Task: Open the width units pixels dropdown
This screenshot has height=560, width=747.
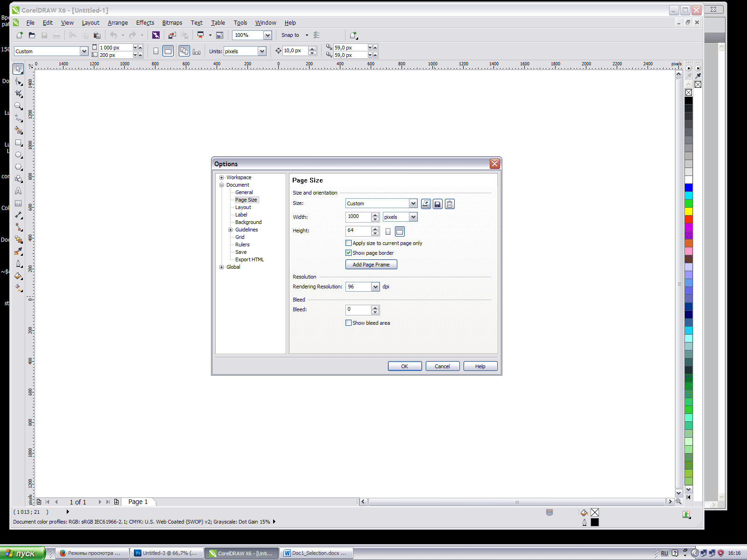Action: coord(413,217)
